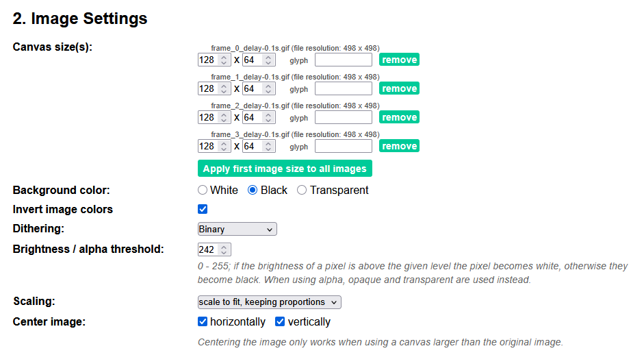Click the height field of frame_2 canvas
This screenshot has width=644, height=355.
coord(251,117)
